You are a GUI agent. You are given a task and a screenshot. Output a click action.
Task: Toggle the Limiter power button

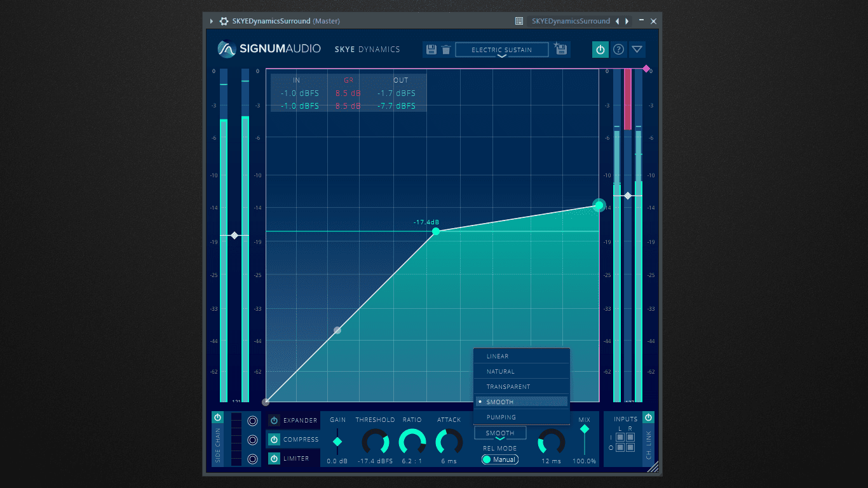274,459
